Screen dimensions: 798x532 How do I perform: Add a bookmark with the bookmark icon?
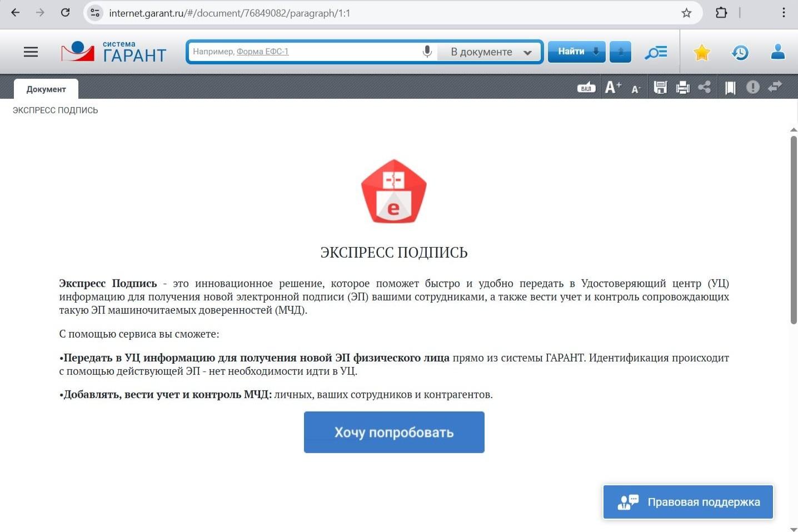(x=730, y=88)
